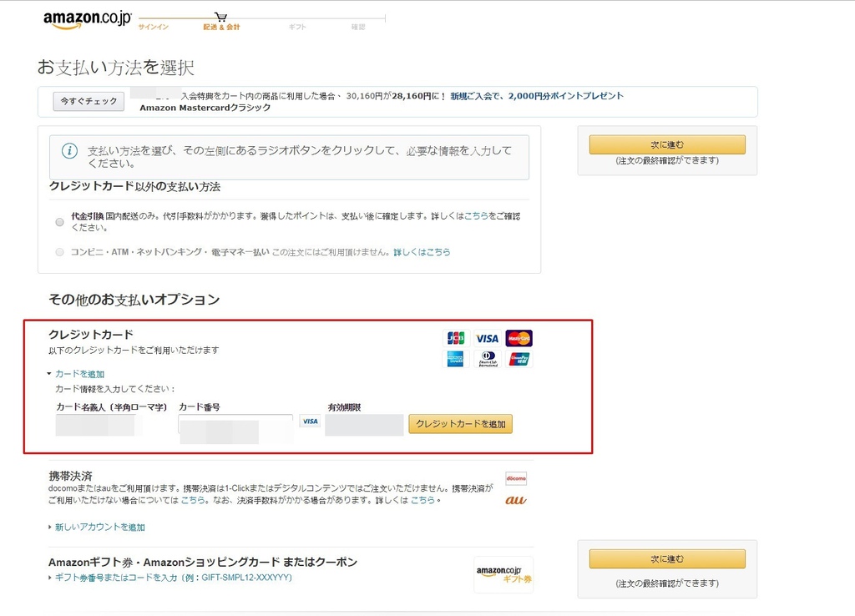Click the クレジットカード section heading
855x616 pixels.
click(91, 334)
